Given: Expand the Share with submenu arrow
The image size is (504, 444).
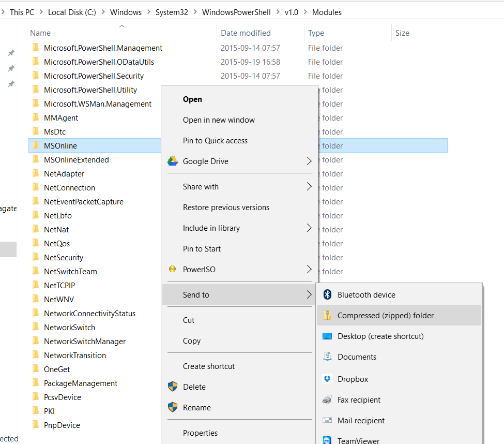Looking at the screenshot, I should click(309, 186).
